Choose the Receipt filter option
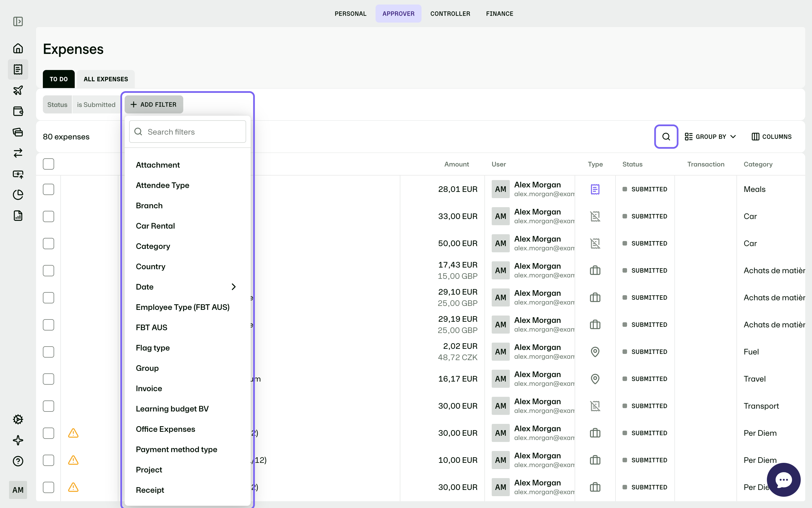812x508 pixels. 187,490
